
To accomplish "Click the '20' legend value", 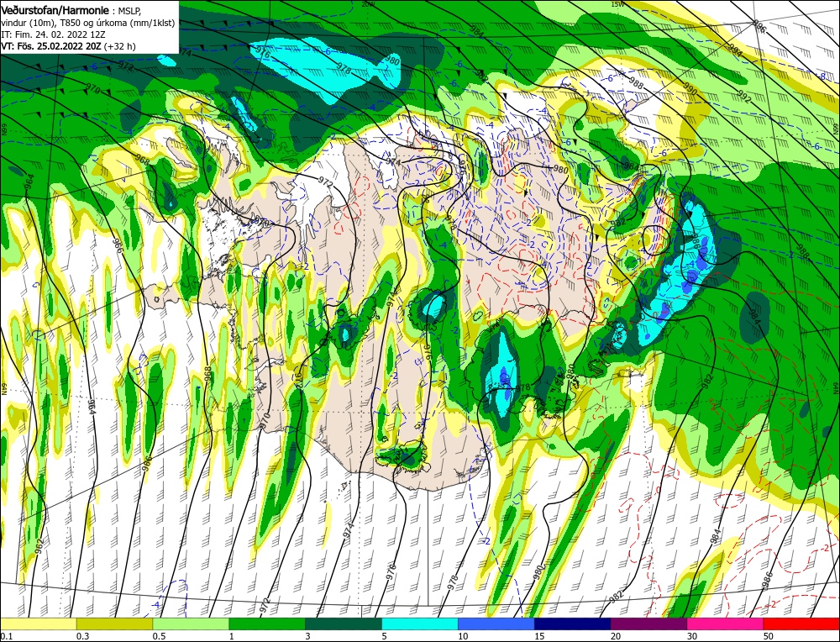I will pos(616,636).
